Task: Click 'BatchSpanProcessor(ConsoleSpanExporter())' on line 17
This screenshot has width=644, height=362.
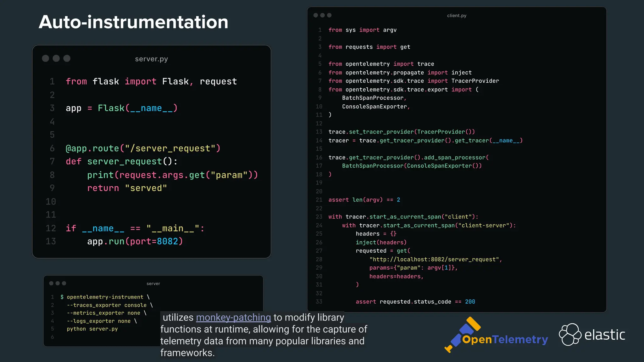Action: 412,166
